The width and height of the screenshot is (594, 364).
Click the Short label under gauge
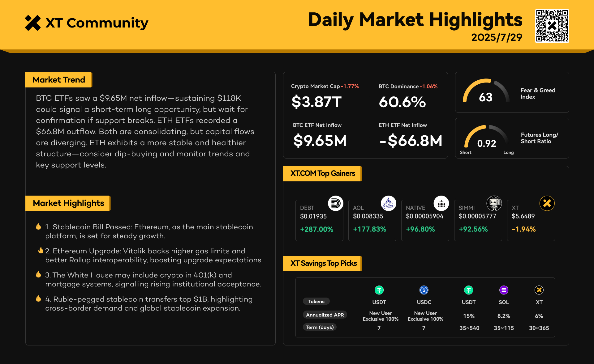point(466,152)
